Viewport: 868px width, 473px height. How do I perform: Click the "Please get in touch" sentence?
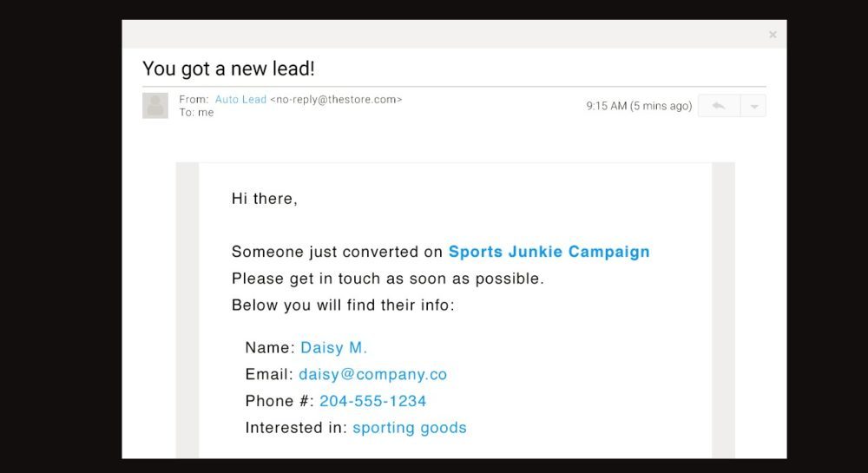[387, 279]
